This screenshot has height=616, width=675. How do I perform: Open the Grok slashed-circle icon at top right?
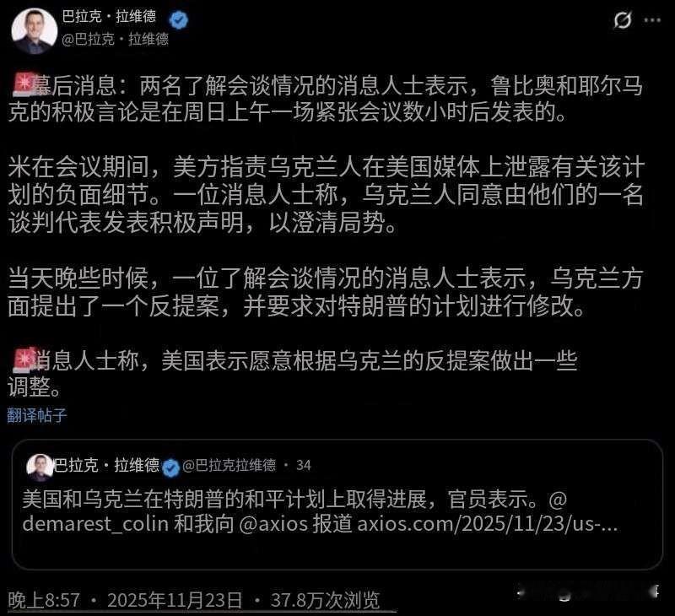[623, 19]
